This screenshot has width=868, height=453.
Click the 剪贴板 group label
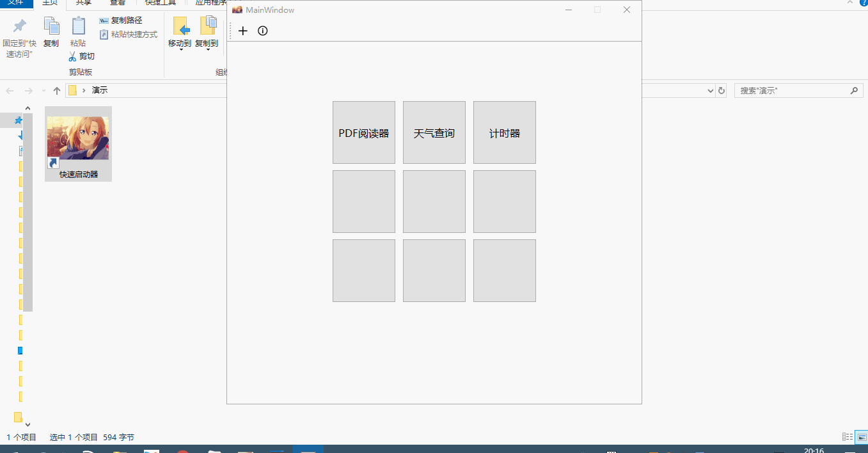[x=81, y=72]
